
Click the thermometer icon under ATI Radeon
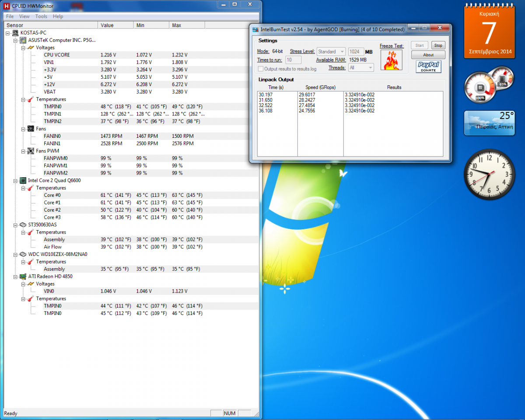31,298
